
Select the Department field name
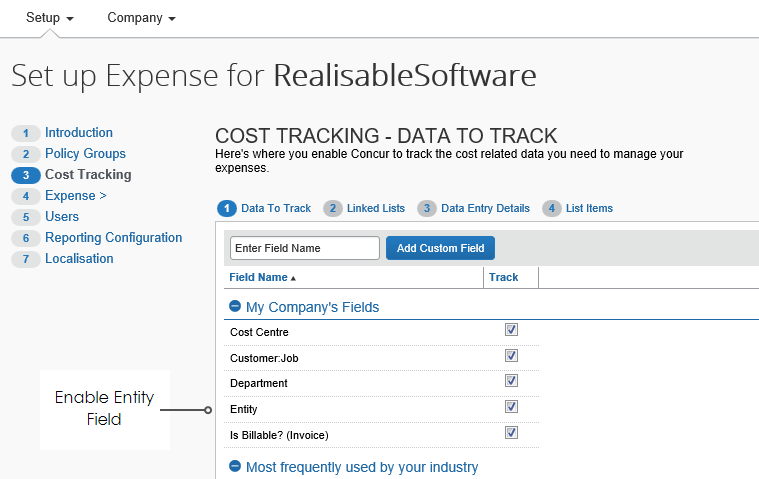click(x=259, y=384)
